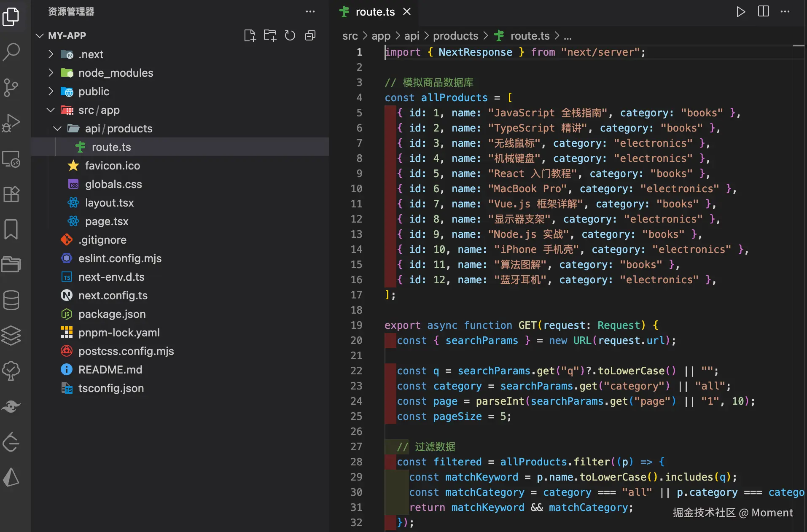Viewport: 807px width, 532px height.
Task: Click the New Folder icon in explorer
Action: [x=270, y=36]
